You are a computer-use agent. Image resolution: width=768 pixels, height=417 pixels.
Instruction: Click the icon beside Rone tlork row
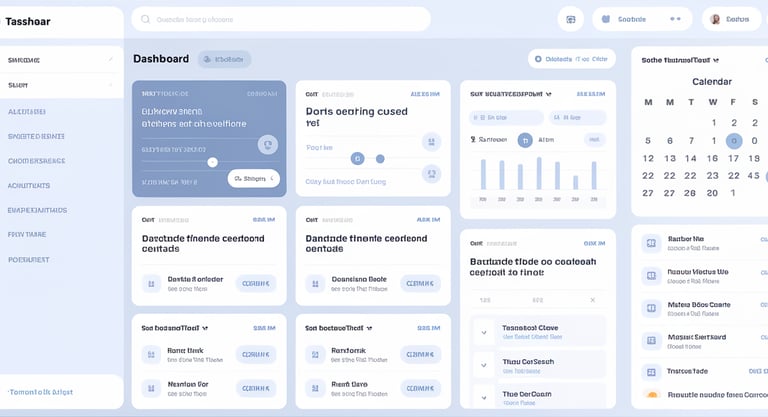click(151, 355)
